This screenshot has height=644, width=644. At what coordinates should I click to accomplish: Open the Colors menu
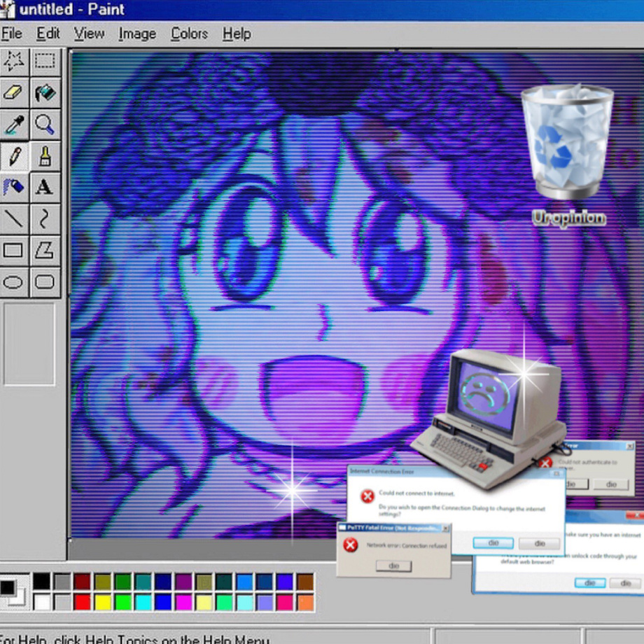coord(189,34)
